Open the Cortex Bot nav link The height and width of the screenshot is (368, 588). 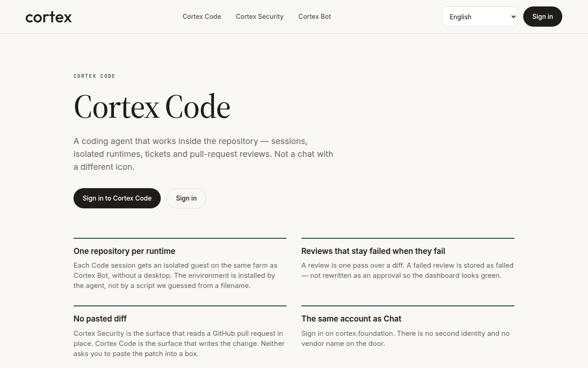[x=315, y=17]
